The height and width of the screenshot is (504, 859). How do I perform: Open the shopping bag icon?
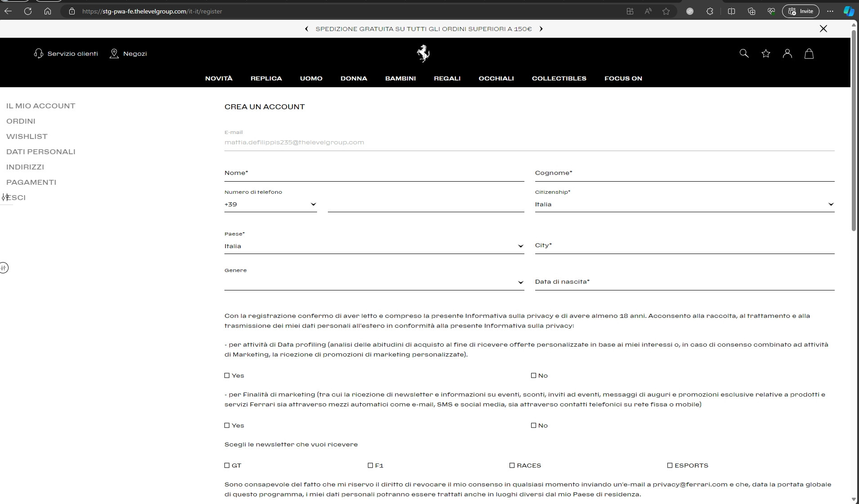click(809, 54)
